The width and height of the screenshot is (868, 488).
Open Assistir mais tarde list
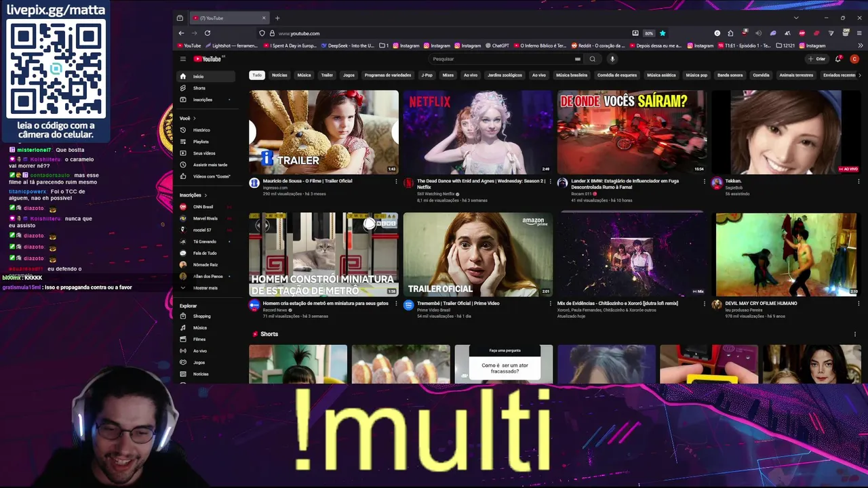tap(206, 165)
